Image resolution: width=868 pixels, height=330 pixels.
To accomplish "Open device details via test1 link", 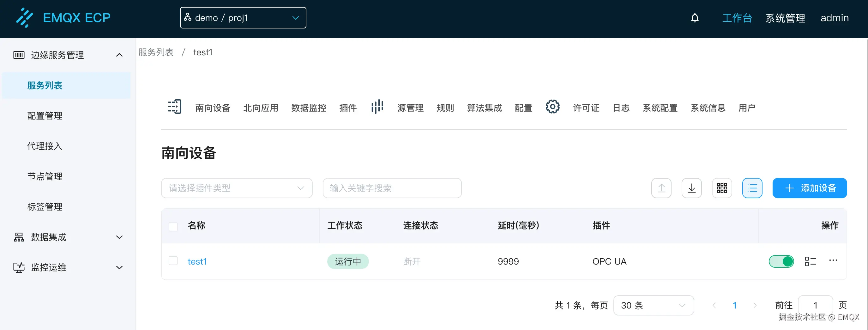I will tap(197, 261).
